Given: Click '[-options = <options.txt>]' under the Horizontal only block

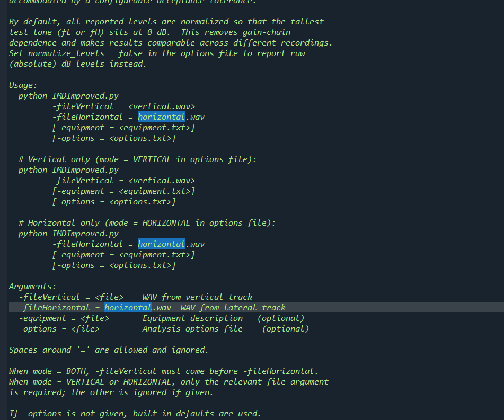Looking at the screenshot, I should [114, 266].
